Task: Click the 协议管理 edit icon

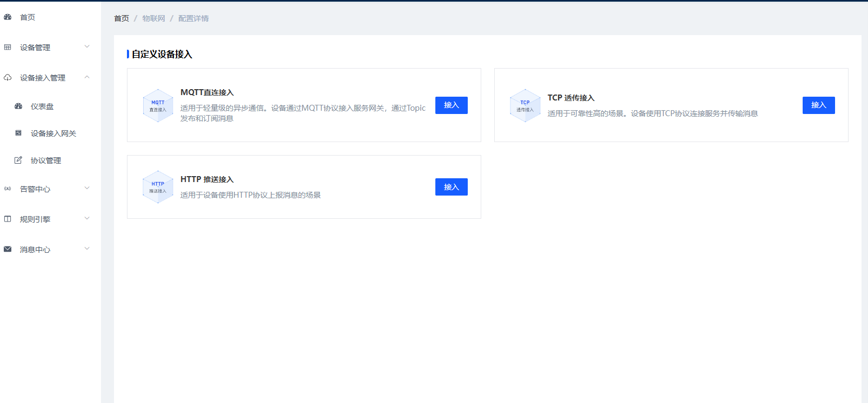Action: (18, 160)
